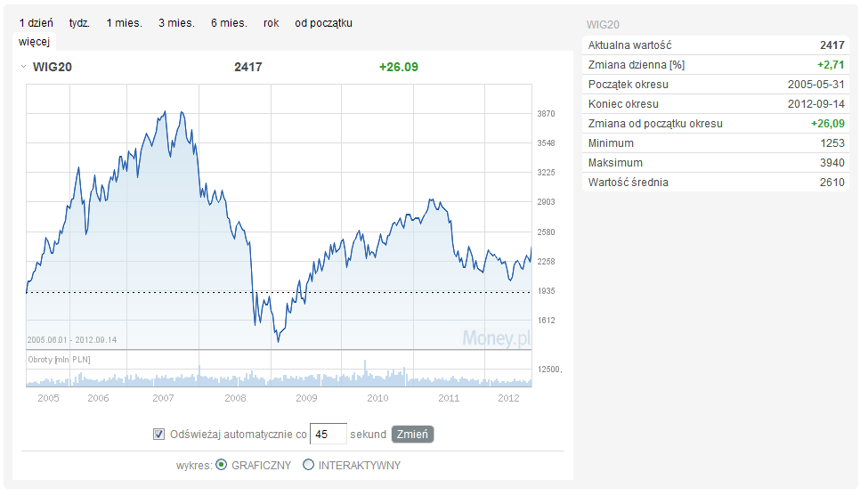This screenshot has width=868, height=496.
Task: Expand the więcej tab
Action: click(35, 41)
